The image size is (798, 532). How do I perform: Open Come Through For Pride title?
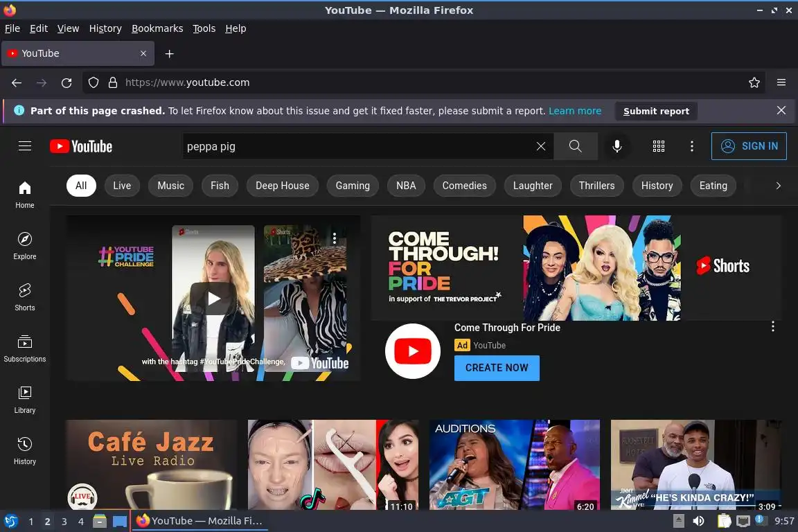[x=507, y=328]
